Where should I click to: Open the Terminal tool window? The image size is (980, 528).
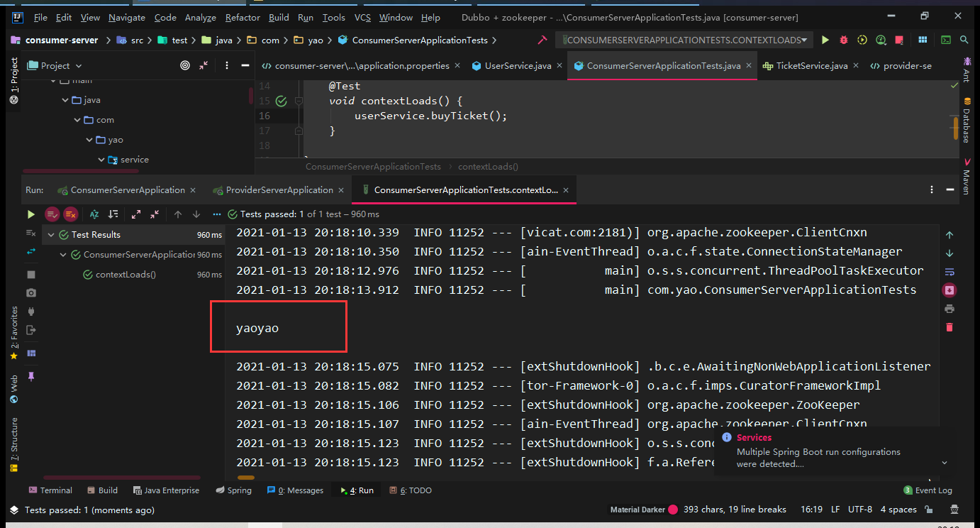pos(50,490)
